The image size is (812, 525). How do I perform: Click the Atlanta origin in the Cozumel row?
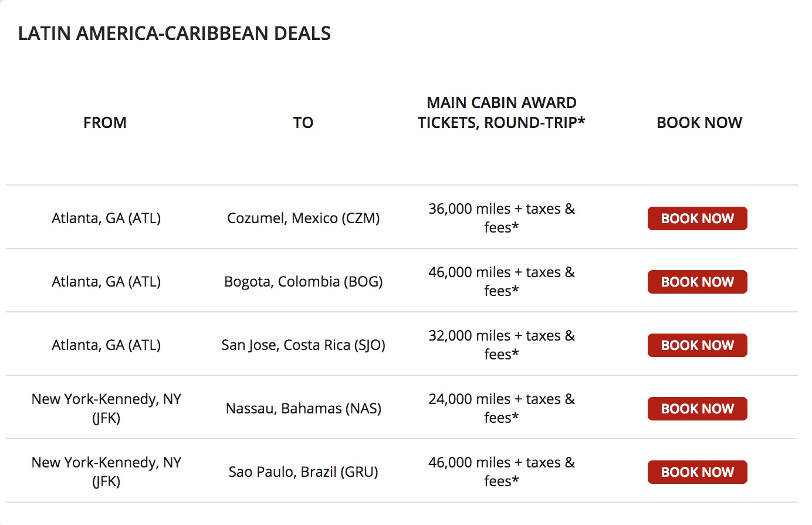(106, 218)
